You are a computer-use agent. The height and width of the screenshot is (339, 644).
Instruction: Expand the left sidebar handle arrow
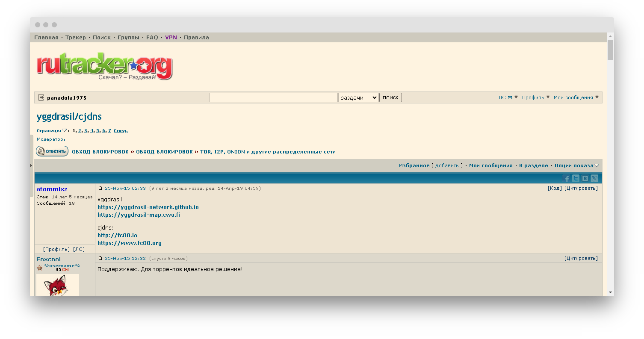(x=31, y=165)
